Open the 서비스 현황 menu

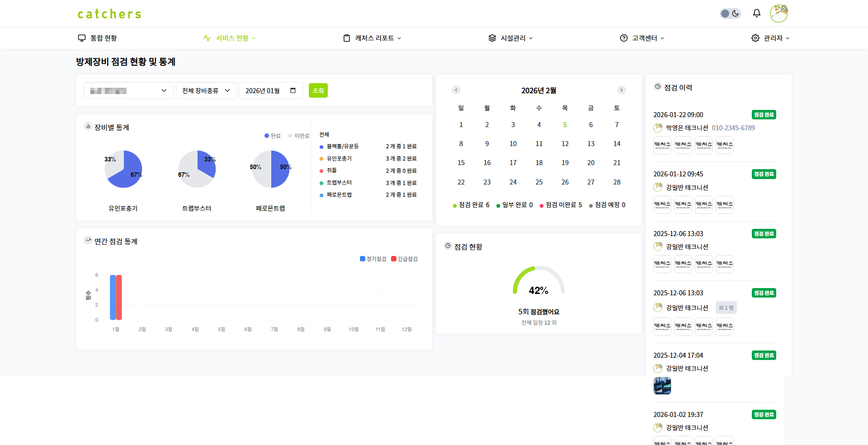230,38
